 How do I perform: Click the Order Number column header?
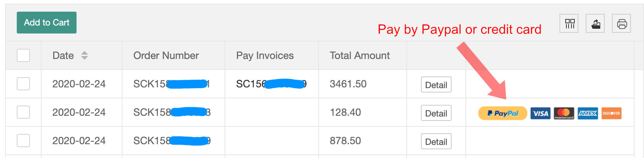[x=166, y=55]
